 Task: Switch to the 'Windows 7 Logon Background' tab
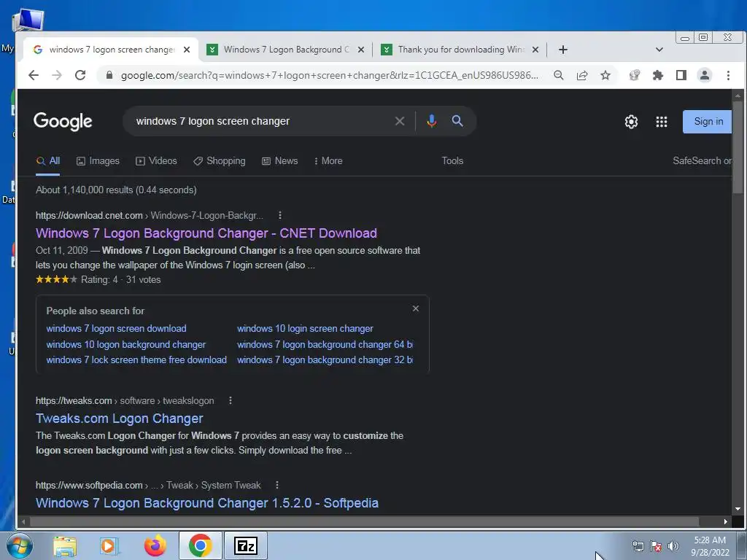(x=286, y=50)
